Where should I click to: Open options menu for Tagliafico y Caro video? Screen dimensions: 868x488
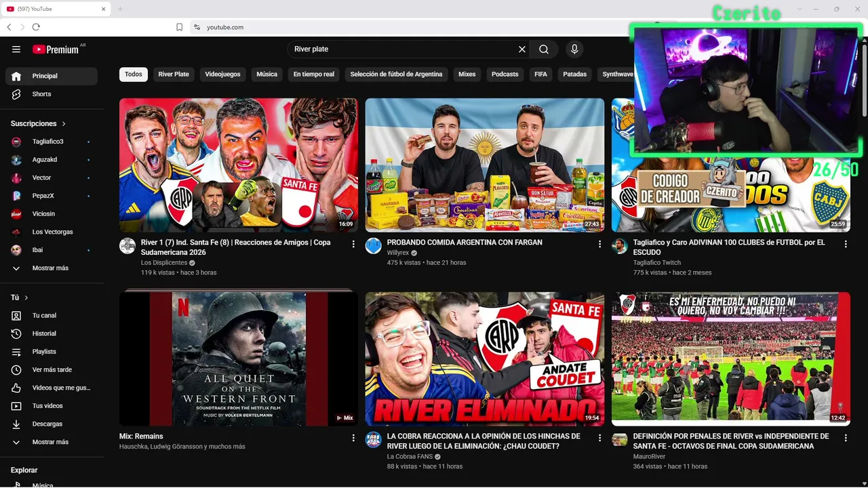(x=846, y=244)
